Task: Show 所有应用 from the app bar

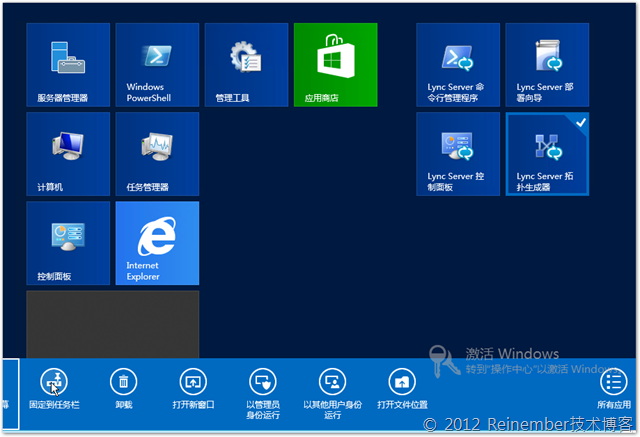Action: 614,388
